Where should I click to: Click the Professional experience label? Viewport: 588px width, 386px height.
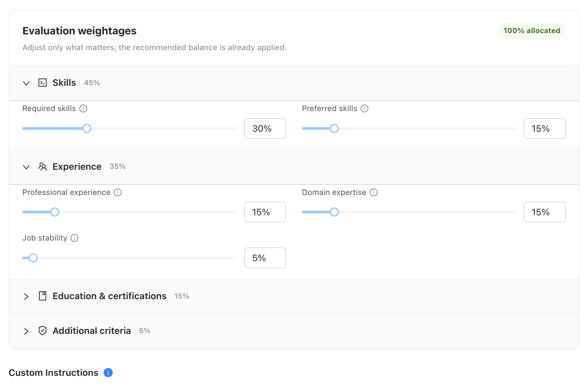[x=66, y=192]
